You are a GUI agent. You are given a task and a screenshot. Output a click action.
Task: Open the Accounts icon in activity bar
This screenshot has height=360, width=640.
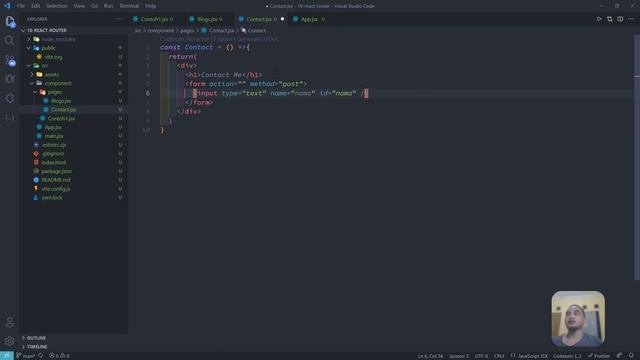point(9,322)
